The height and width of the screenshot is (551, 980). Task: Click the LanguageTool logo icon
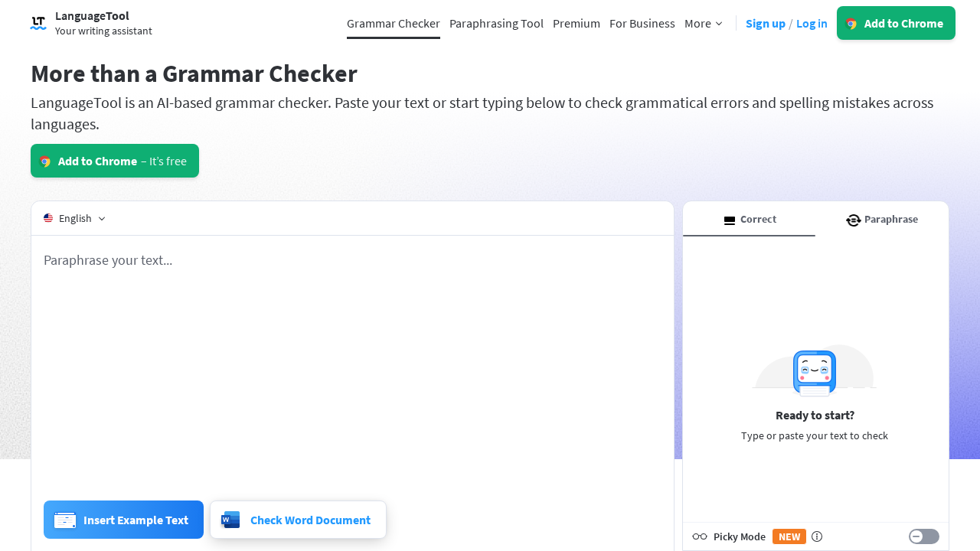(38, 22)
